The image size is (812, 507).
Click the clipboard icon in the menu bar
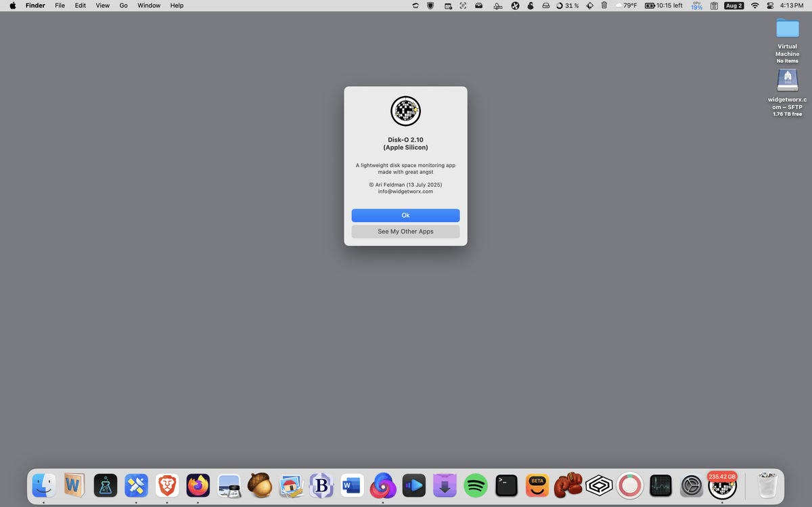[714, 5]
